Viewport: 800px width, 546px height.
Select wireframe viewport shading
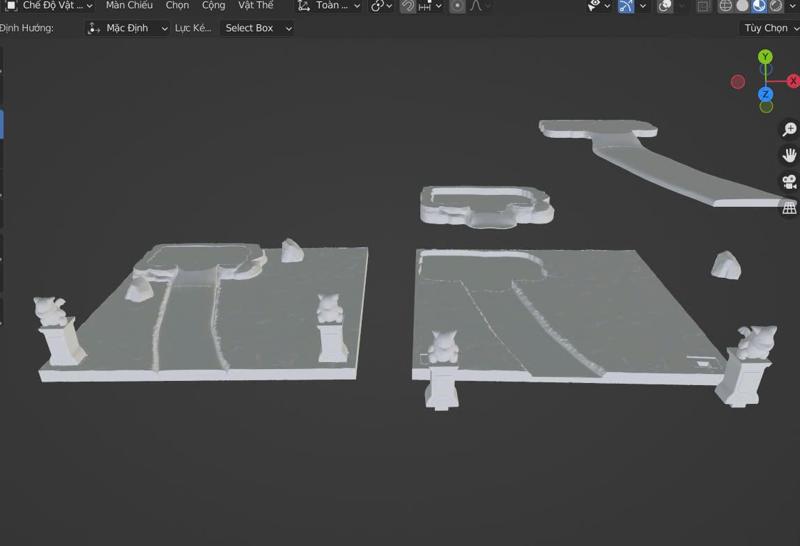[726, 6]
